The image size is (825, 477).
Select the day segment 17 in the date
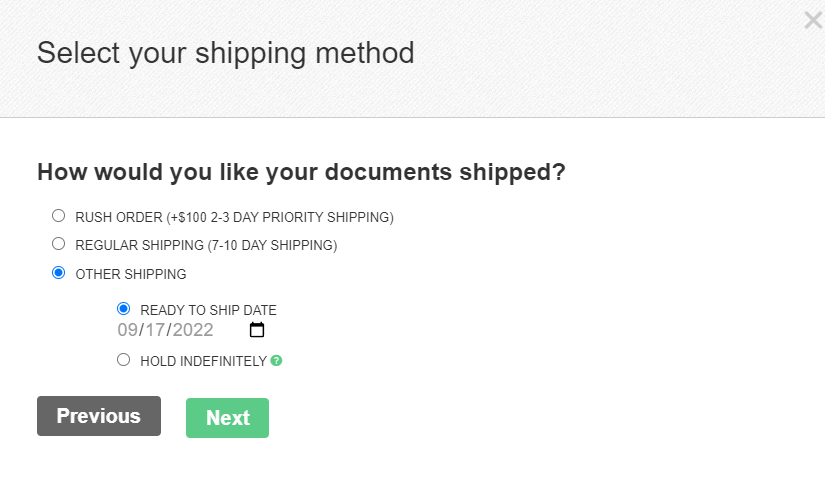tap(155, 330)
